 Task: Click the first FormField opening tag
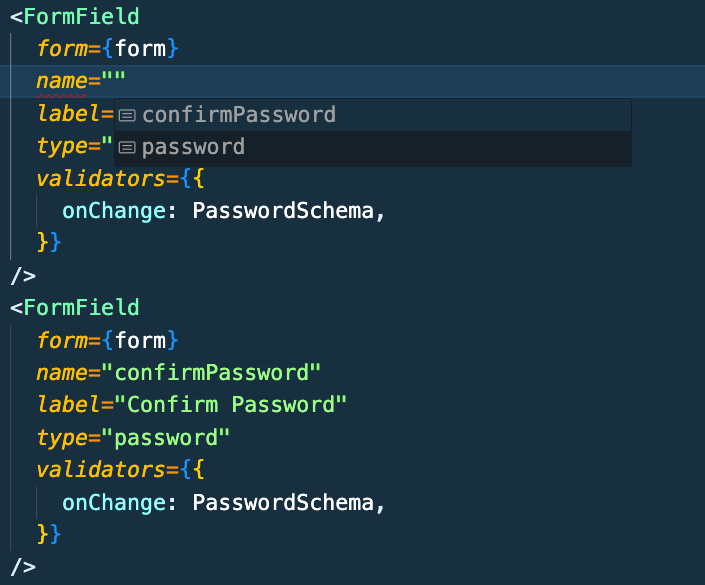point(75,17)
